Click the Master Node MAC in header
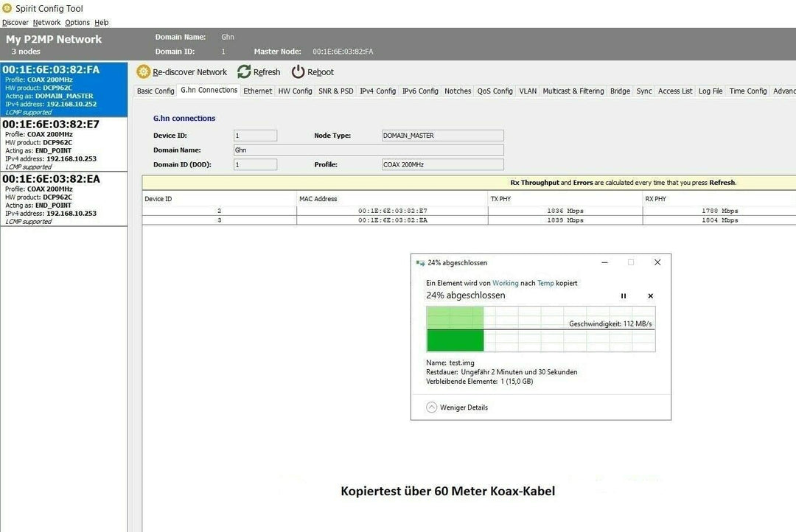The width and height of the screenshot is (796, 532). click(343, 52)
